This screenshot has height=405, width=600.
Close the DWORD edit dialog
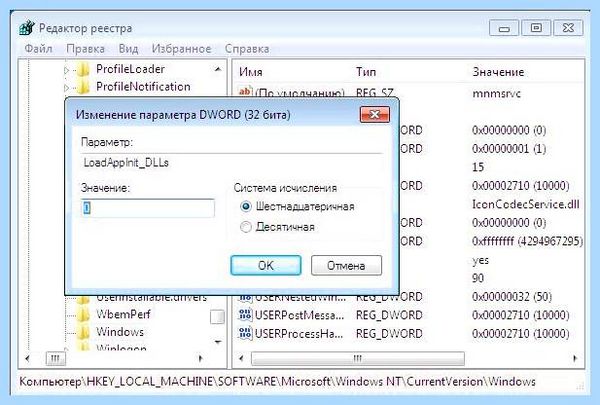(375, 114)
